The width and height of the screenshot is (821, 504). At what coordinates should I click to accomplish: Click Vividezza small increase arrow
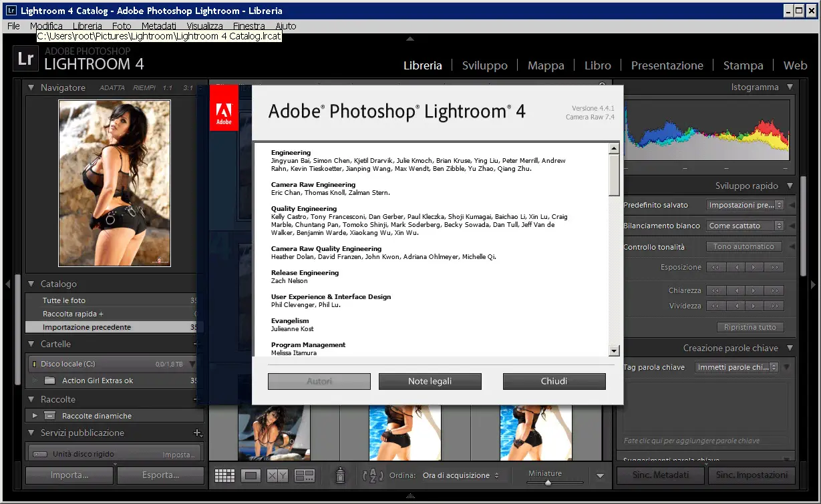point(755,306)
